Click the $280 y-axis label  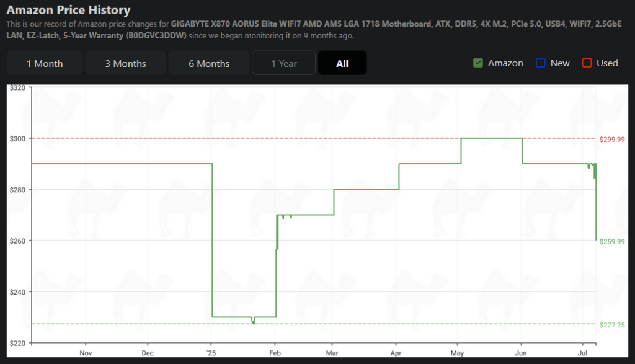17,190
